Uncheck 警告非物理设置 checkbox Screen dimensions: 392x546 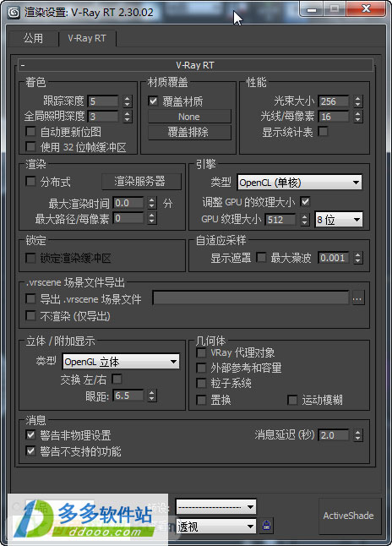(x=30, y=434)
